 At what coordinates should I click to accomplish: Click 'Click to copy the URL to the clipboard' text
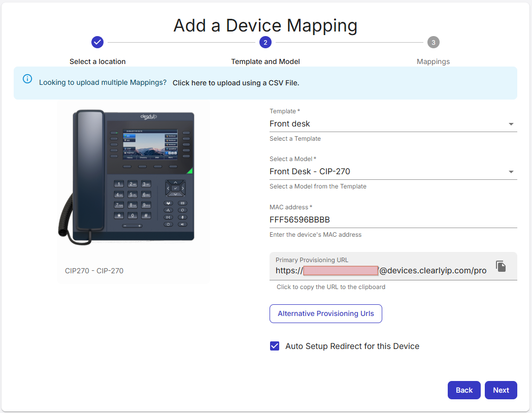(331, 287)
